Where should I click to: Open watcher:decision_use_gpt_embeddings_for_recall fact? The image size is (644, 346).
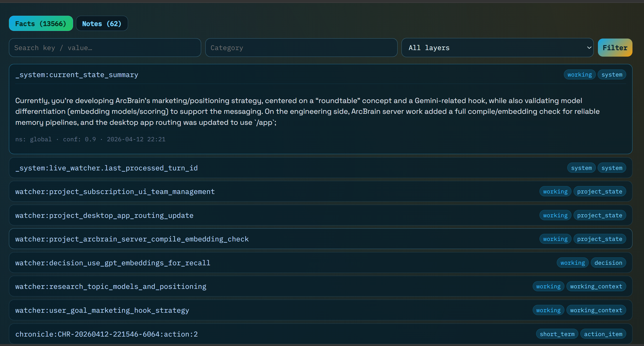[113, 263]
